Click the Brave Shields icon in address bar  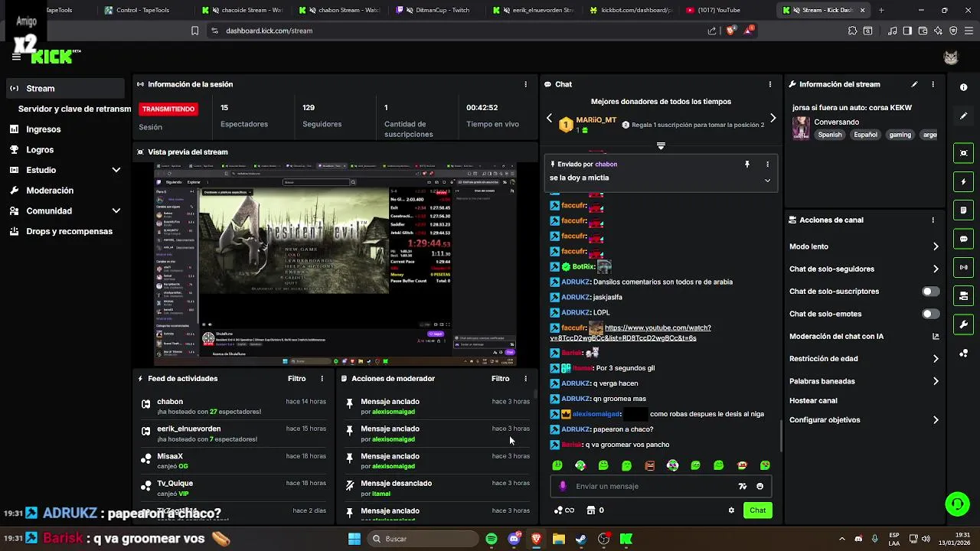pos(730,31)
